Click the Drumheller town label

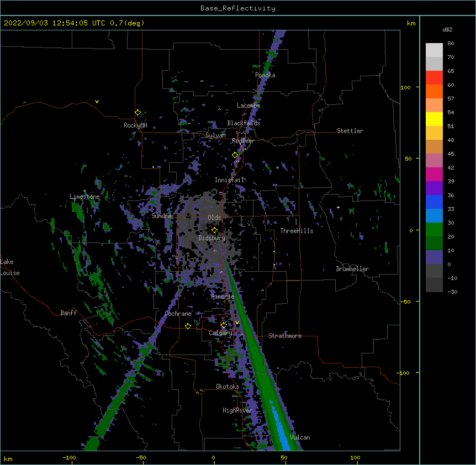tap(352, 269)
